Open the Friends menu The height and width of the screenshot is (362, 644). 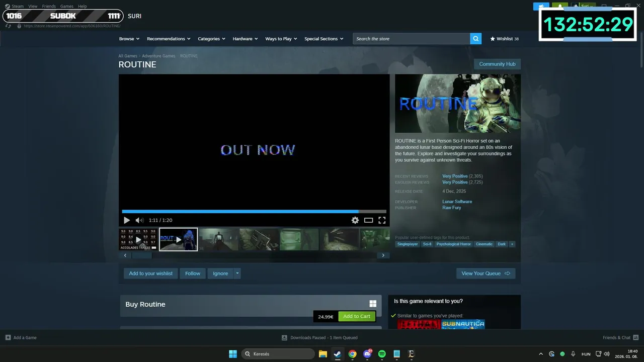(x=49, y=7)
